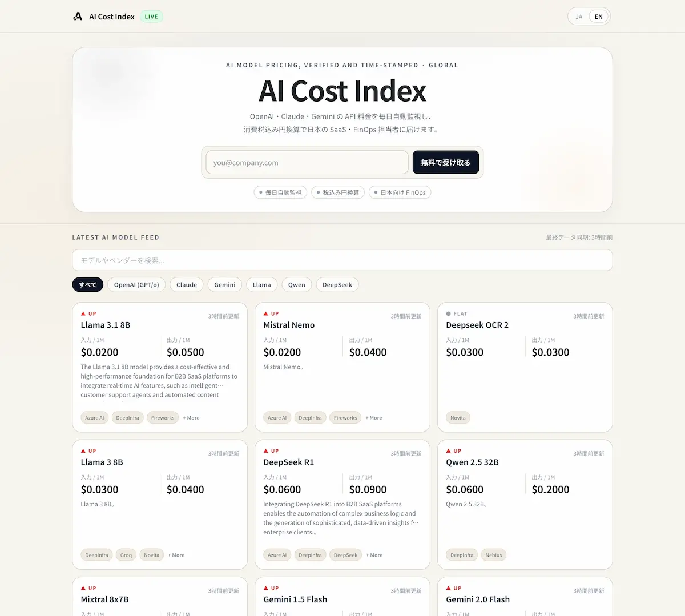This screenshot has width=685, height=616.
Task: Click the LIVE status badge
Action: pos(151,16)
